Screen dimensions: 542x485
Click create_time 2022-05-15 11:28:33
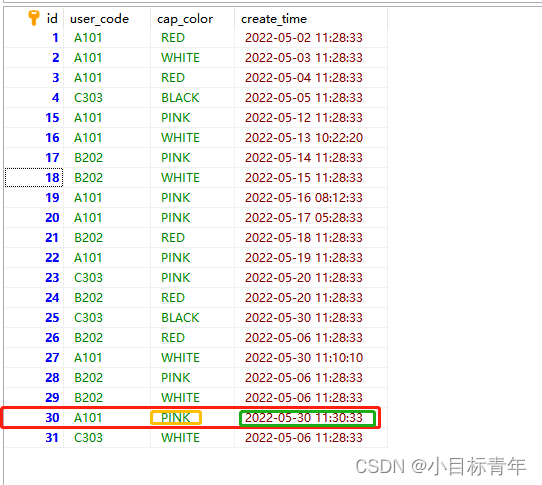pos(304,178)
